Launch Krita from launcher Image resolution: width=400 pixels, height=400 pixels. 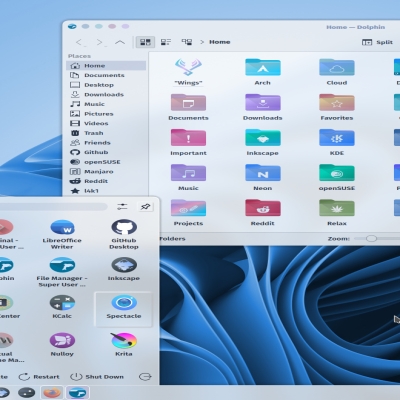tap(124, 345)
